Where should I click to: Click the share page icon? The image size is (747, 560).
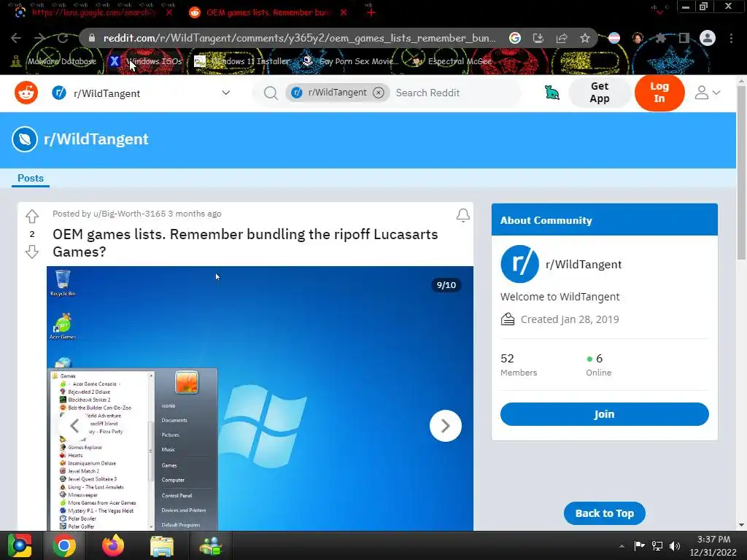tap(561, 38)
